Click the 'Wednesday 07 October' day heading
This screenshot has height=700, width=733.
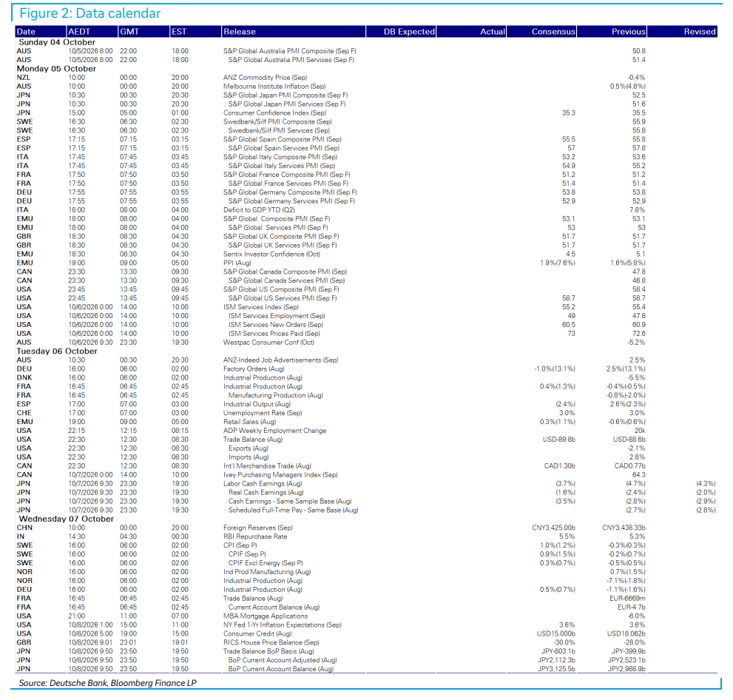coord(67,519)
